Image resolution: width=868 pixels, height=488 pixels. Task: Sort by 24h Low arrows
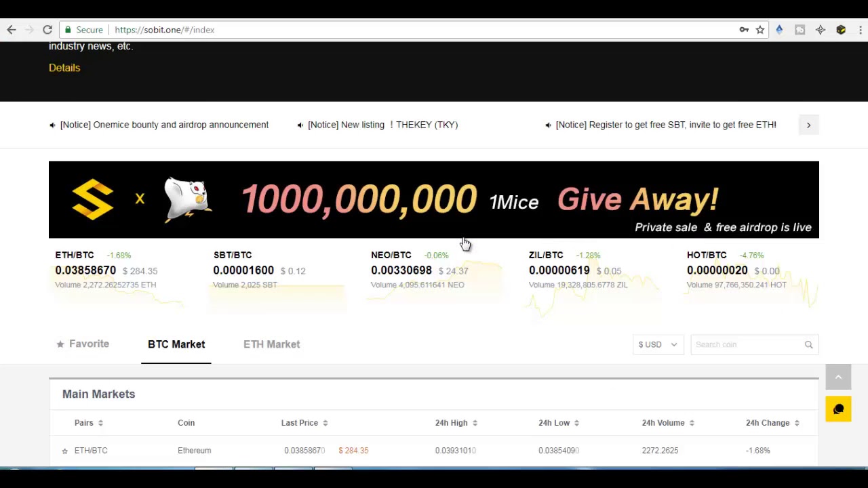[x=576, y=423]
